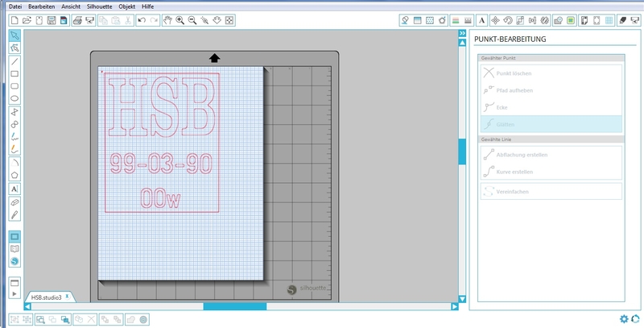Screen dimensions: 644x328
Task: Choose the Text tool in left toolbar
Action: coord(14,188)
